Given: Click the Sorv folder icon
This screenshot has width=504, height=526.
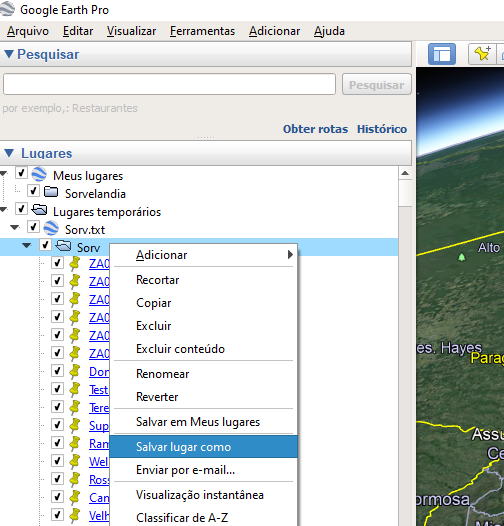Looking at the screenshot, I should click(63, 247).
